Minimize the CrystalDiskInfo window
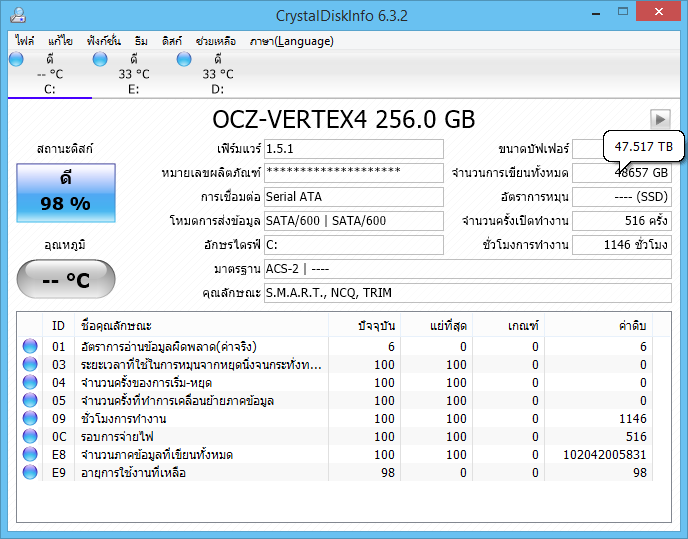688x539 pixels. coord(596,13)
